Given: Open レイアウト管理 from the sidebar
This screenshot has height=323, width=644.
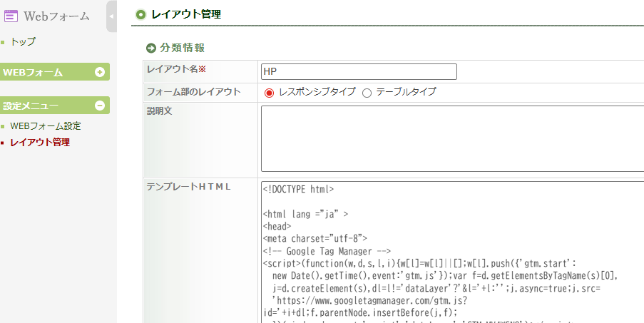Looking at the screenshot, I should (40, 143).
